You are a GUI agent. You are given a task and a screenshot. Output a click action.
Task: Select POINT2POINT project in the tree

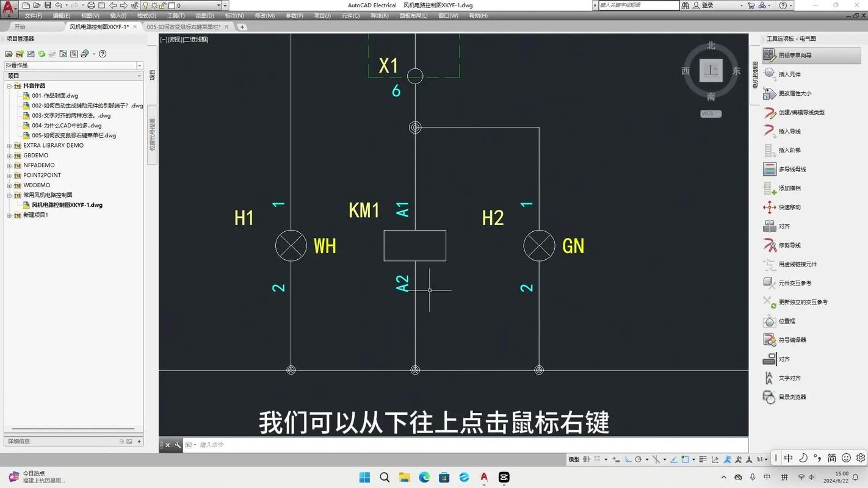pos(42,176)
